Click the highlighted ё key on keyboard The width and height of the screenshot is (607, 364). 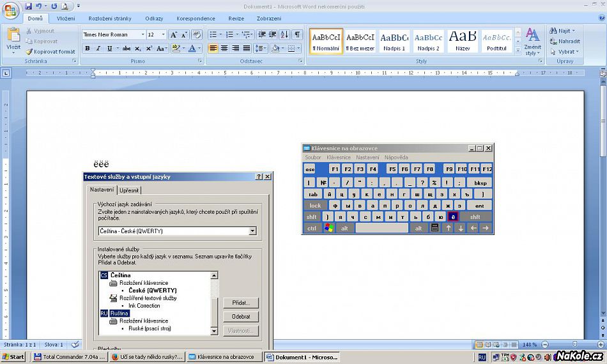coord(453,217)
